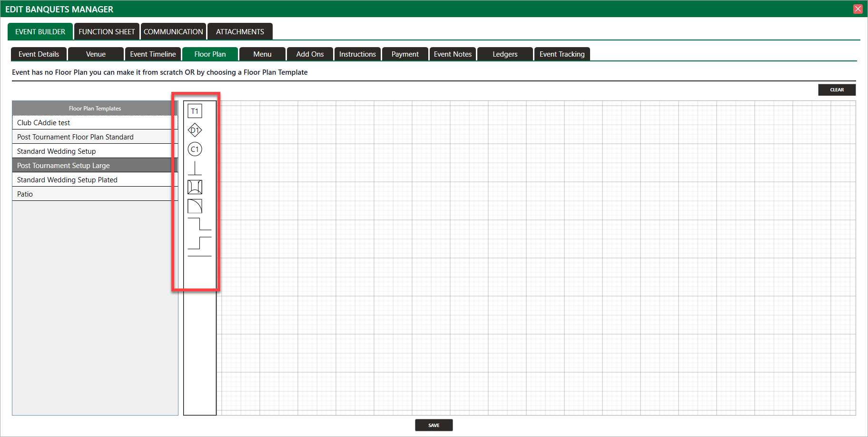Select the C1 round table shape
The height and width of the screenshot is (437, 868).
pyautogui.click(x=195, y=149)
